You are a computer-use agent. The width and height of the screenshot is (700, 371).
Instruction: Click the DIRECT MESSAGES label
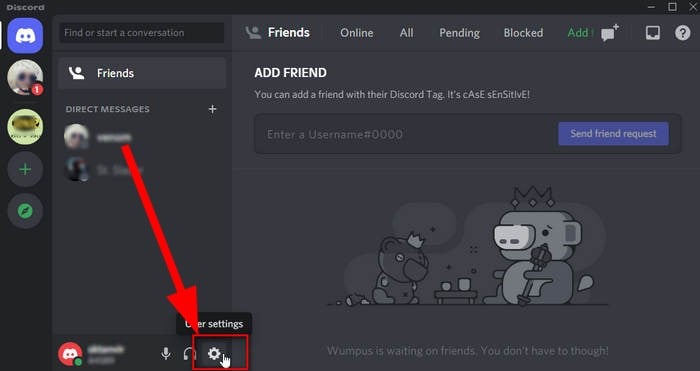click(x=108, y=109)
